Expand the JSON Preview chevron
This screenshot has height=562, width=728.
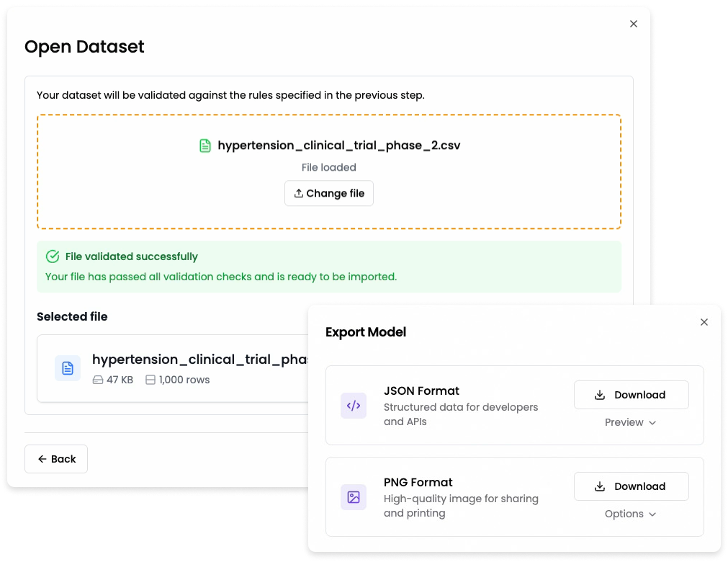[652, 423]
